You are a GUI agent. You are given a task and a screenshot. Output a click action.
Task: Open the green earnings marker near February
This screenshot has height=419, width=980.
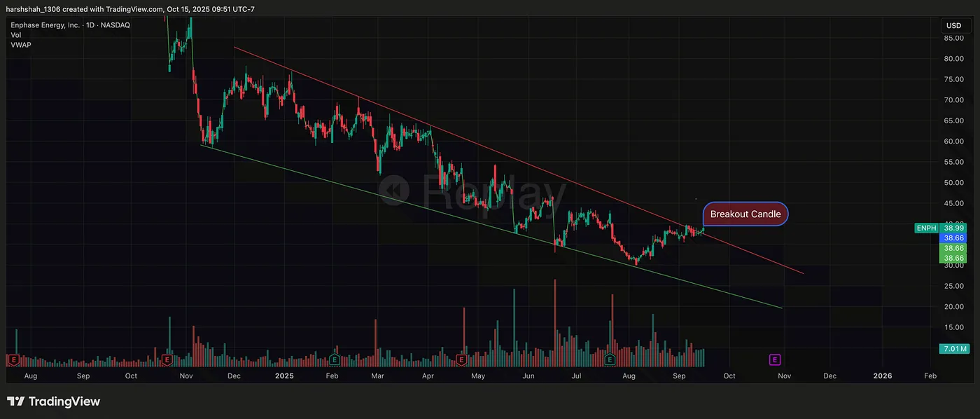click(x=335, y=359)
